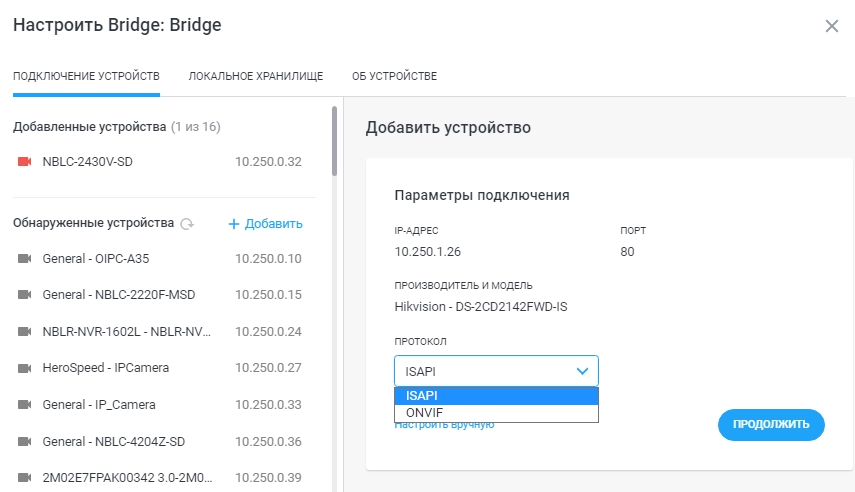The width and height of the screenshot is (855, 492).
Task: Open the Локальное хранилище tab
Action: 256,76
